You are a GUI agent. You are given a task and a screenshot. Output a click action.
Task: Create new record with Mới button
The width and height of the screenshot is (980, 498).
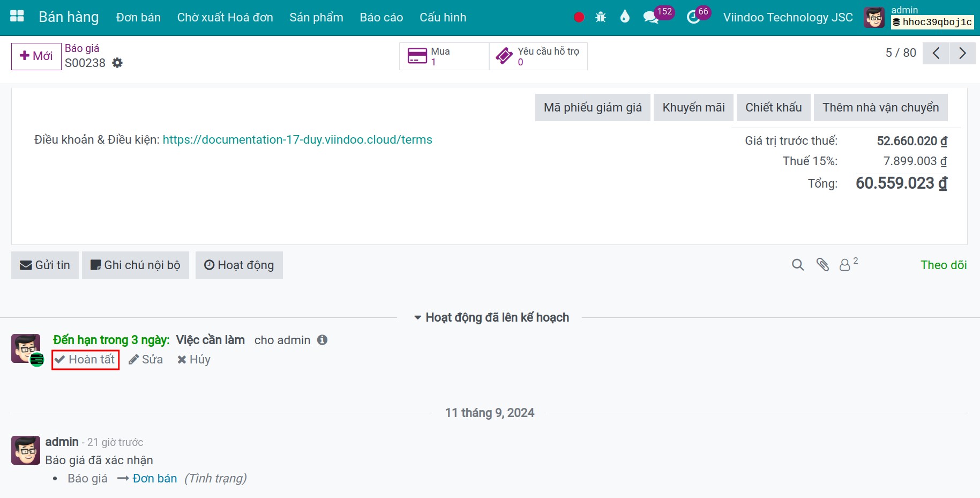[x=36, y=56]
